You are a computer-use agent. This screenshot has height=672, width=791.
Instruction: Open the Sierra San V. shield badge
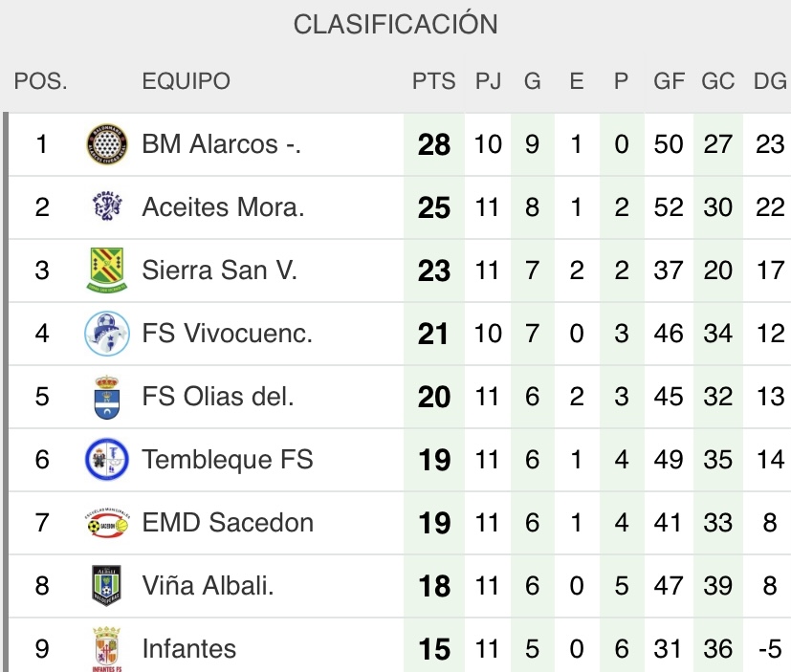click(x=106, y=270)
